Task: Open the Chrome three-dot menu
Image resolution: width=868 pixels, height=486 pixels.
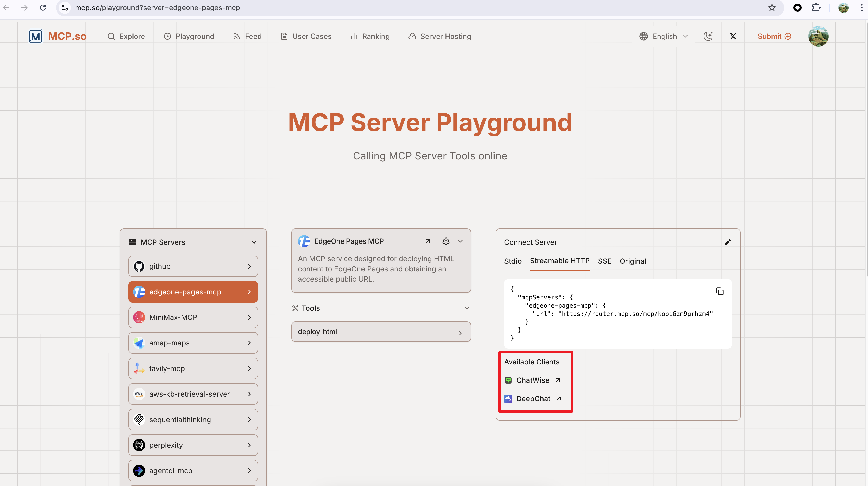Action: 862,7
